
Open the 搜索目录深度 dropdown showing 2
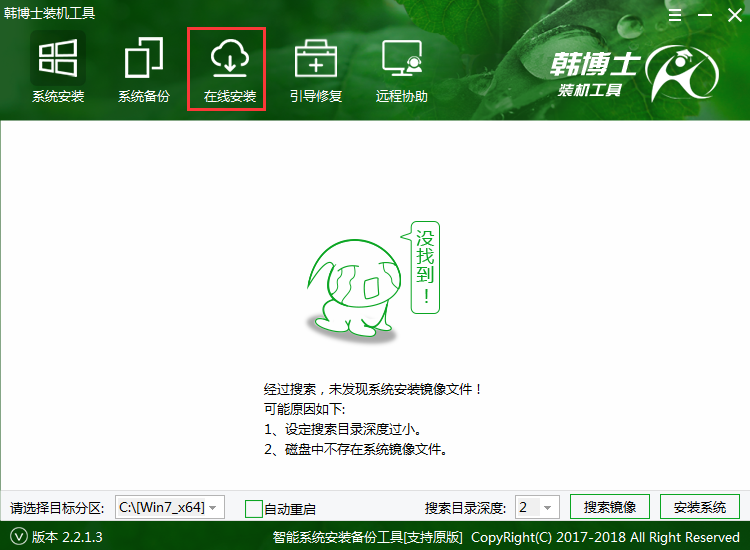[537, 507]
